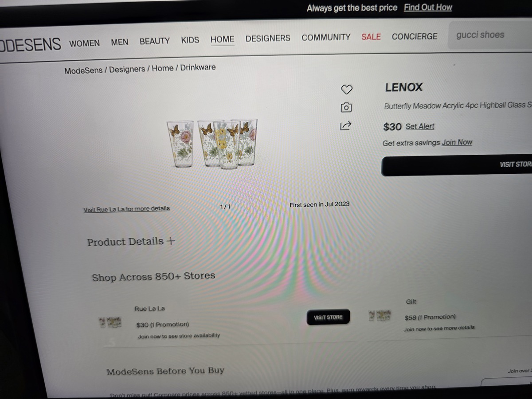Click VISIT STORE button for Rue La La
This screenshot has height=399, width=532.
pyautogui.click(x=328, y=317)
